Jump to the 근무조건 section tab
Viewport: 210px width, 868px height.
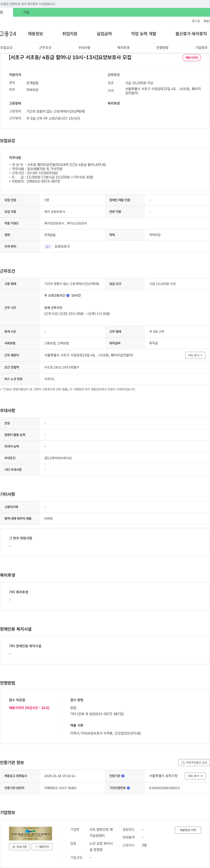click(x=45, y=48)
